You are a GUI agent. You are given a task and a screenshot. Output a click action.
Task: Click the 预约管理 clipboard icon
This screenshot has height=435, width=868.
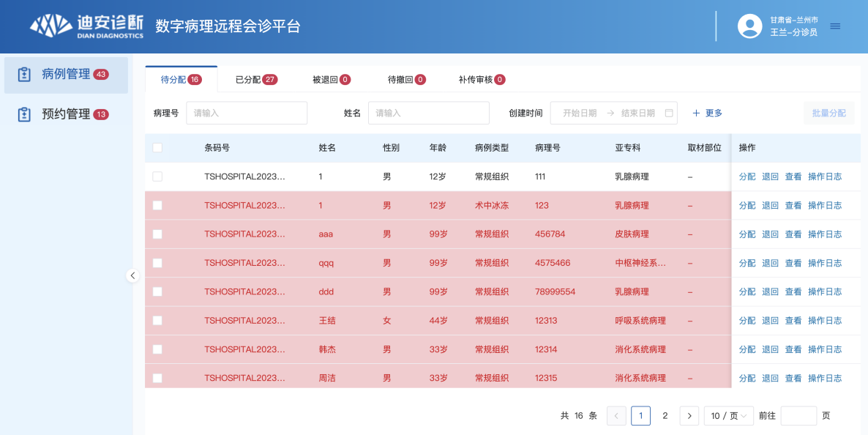[25, 114]
